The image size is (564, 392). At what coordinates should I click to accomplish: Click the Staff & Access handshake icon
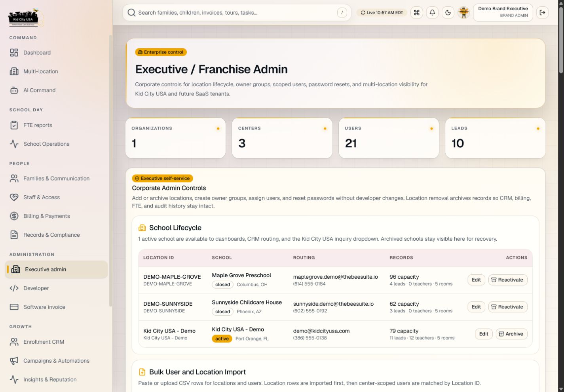pos(14,197)
